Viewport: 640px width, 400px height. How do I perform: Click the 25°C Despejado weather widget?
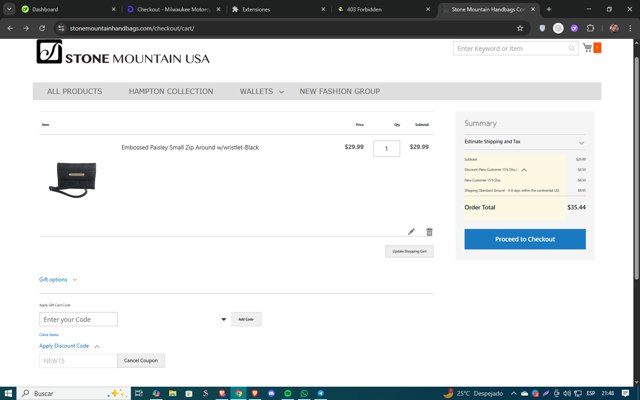(474, 393)
